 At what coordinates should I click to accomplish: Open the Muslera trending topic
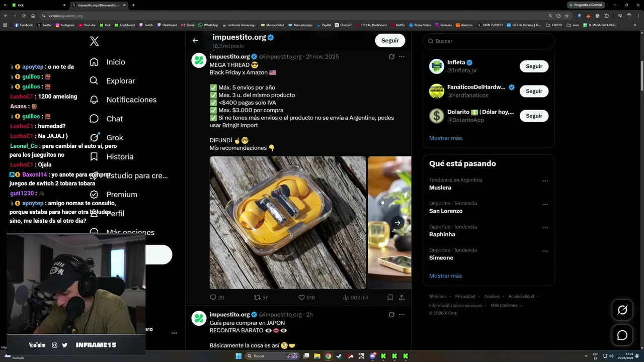[x=440, y=188]
